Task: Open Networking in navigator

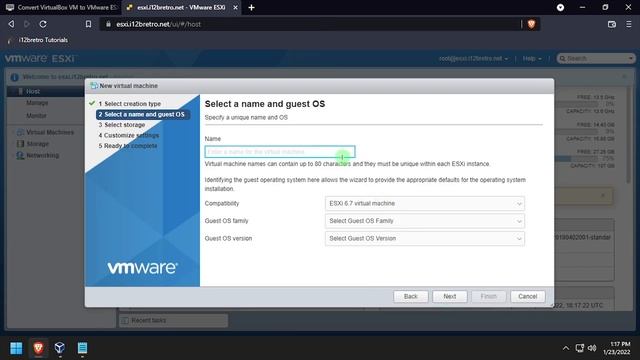Action: 42,155
